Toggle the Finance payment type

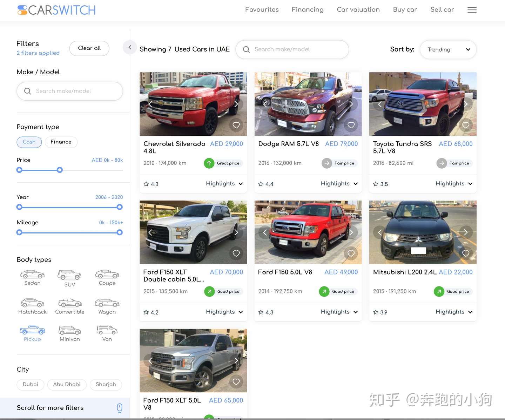[61, 142]
